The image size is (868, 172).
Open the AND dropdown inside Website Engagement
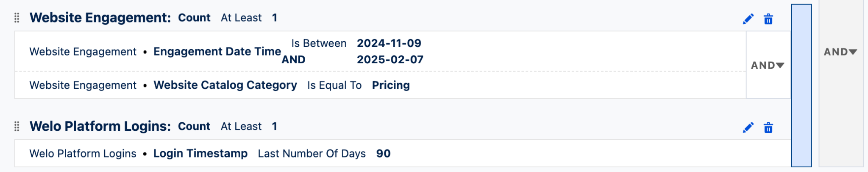768,65
